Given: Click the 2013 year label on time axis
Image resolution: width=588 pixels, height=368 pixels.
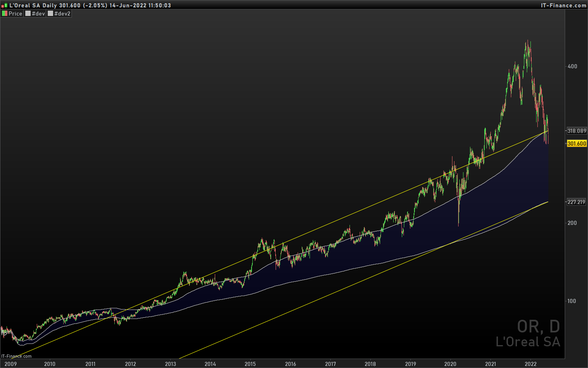Looking at the screenshot, I should 171,364.
